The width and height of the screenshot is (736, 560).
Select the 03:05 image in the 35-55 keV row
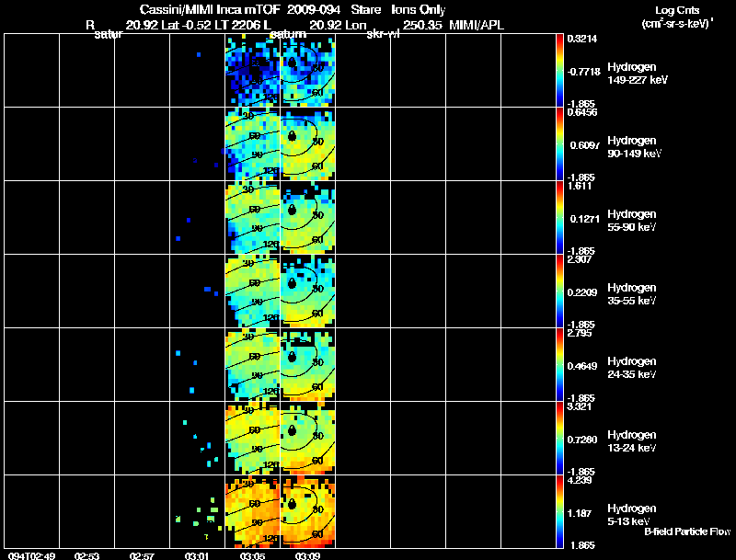pos(252,291)
